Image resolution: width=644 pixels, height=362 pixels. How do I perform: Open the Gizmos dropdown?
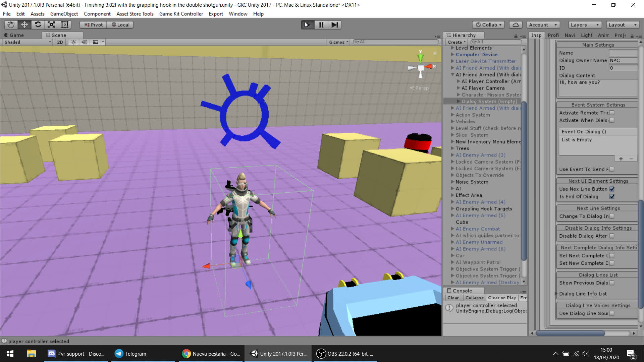click(338, 42)
